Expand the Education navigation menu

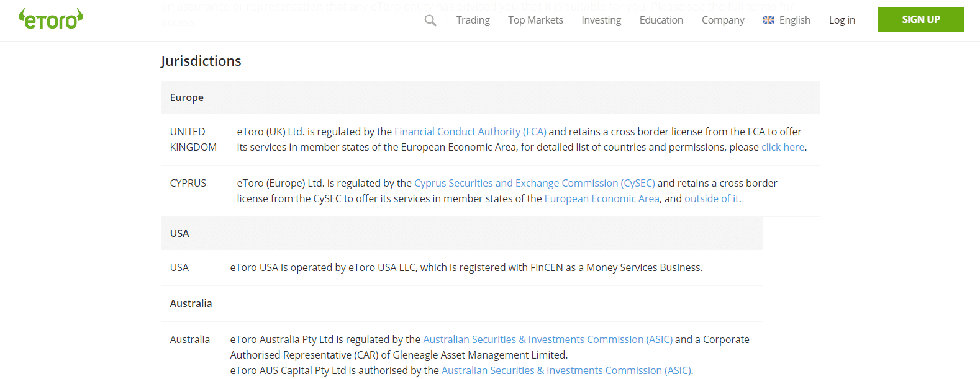[661, 20]
